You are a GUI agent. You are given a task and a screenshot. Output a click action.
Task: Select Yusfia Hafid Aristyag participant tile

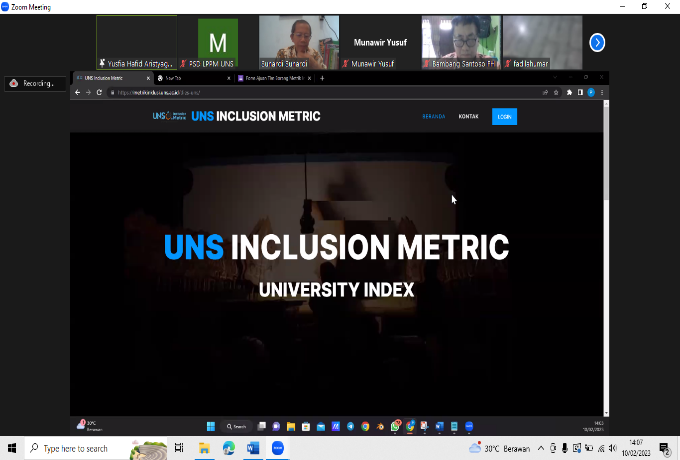coord(136,42)
